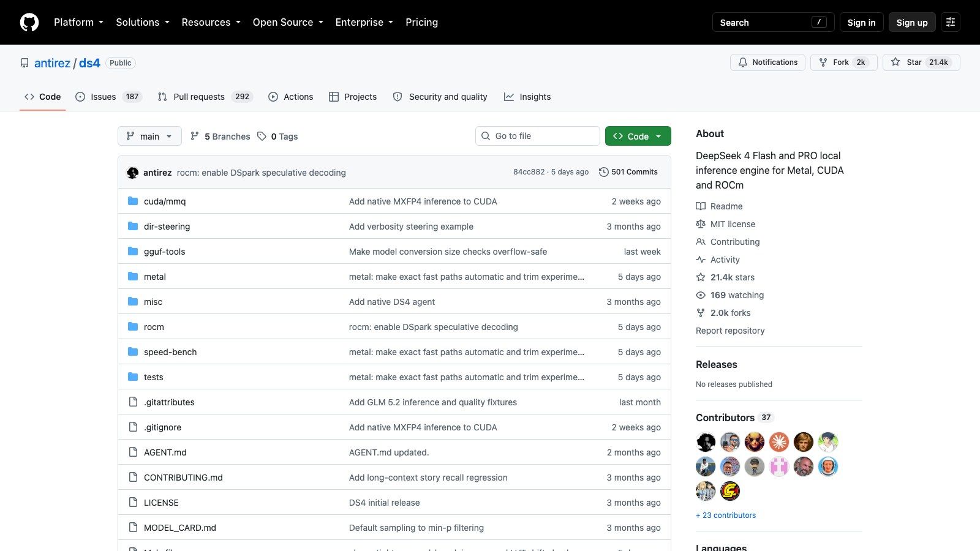View the 5 Branches list
The image size is (980, 551).
(x=220, y=136)
